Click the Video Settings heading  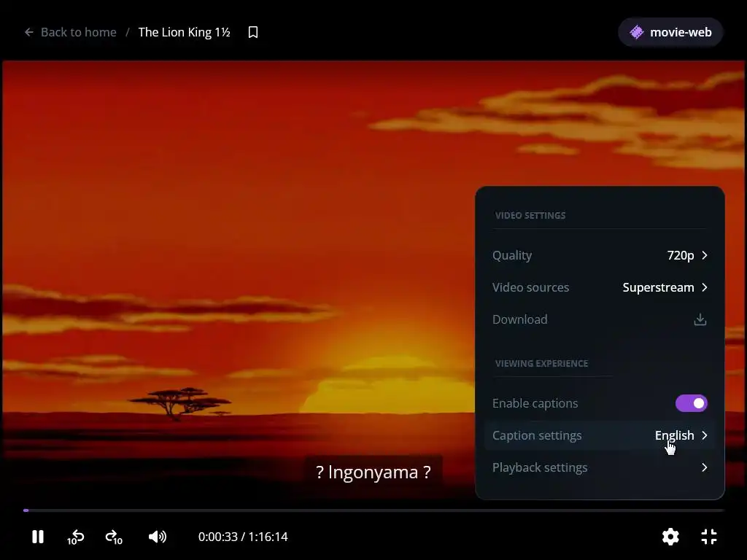(x=530, y=215)
